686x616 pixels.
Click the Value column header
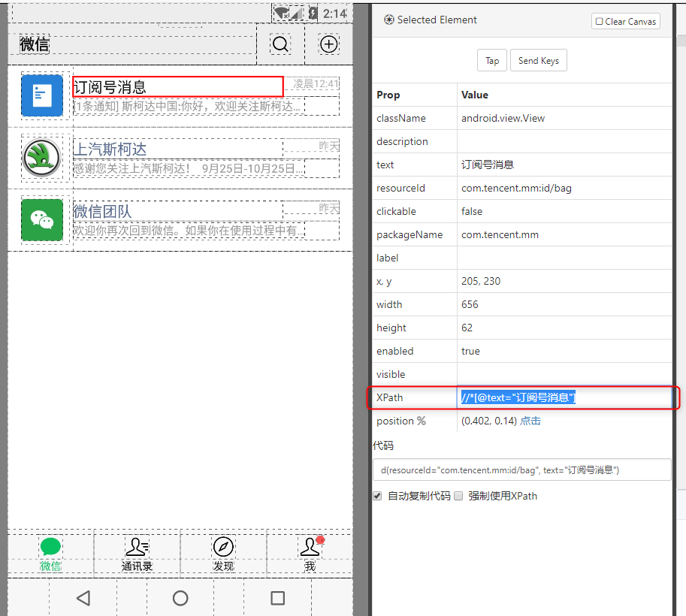[x=475, y=95]
